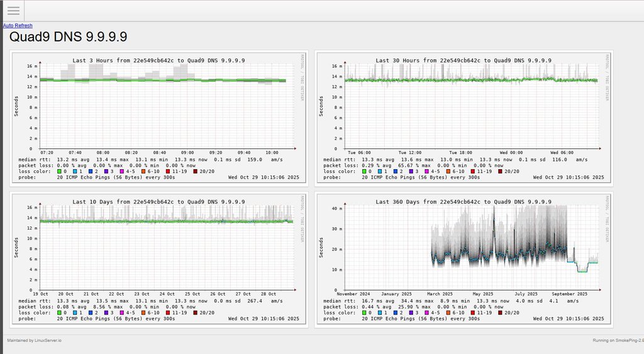This screenshot has height=354, width=644.
Task: Click green 0-loss swatch in 3 Hours legend
Action: (x=59, y=171)
